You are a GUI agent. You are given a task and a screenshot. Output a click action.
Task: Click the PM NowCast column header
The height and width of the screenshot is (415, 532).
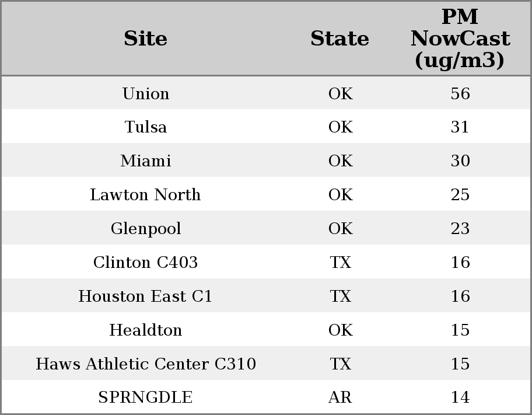pyautogui.click(x=460, y=39)
